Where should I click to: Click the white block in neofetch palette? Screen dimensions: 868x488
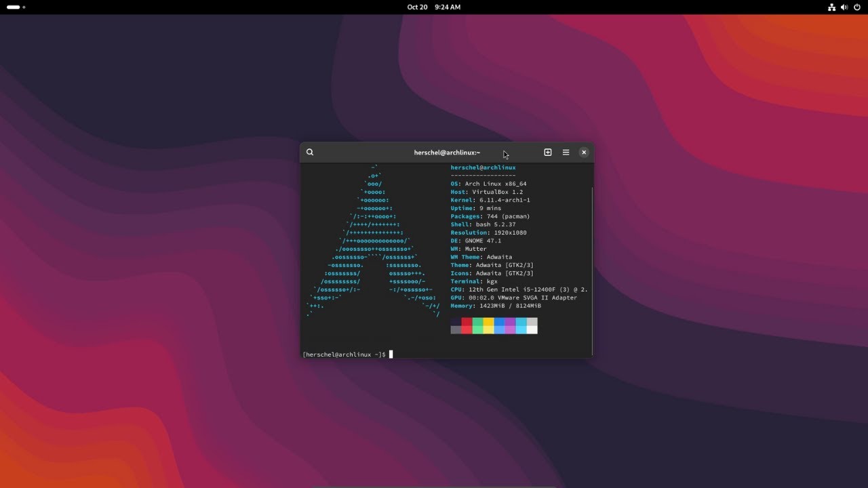point(532,330)
